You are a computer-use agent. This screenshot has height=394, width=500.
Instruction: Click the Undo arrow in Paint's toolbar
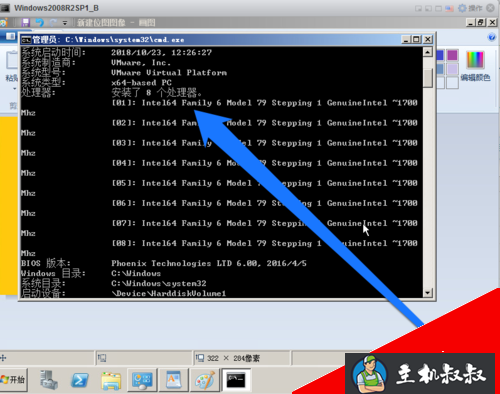(x=40, y=22)
